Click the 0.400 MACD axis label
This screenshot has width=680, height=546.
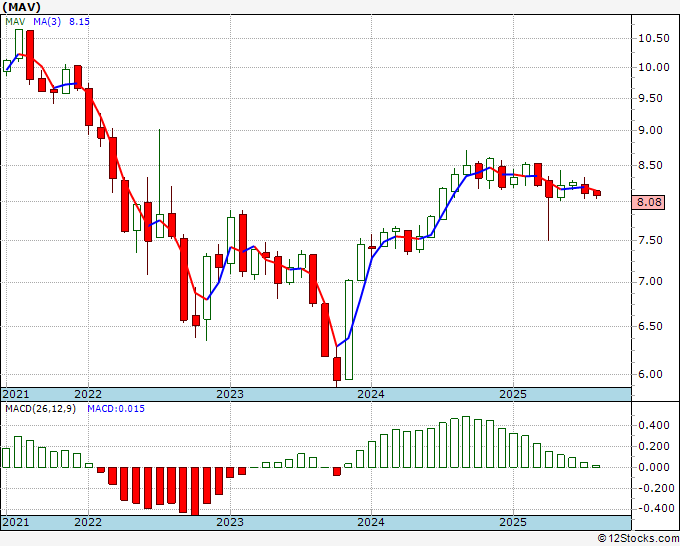point(654,425)
